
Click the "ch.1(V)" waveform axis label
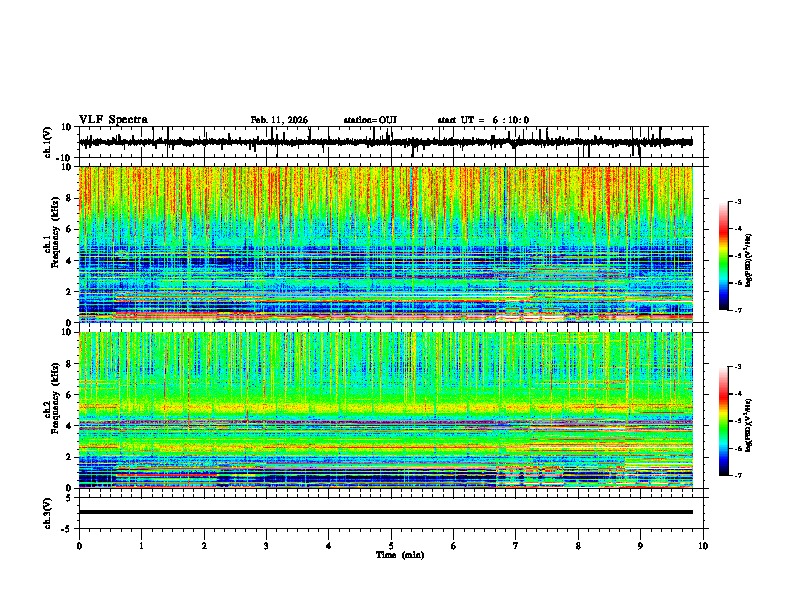[48, 142]
